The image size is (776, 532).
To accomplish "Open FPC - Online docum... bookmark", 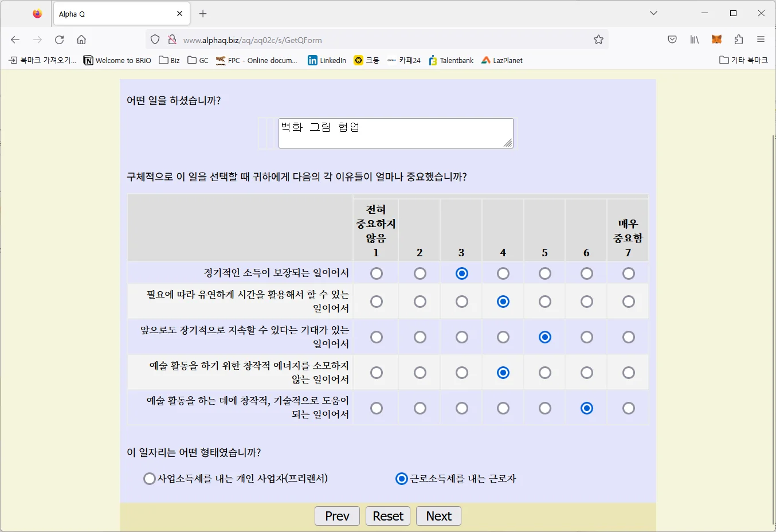I will point(257,60).
